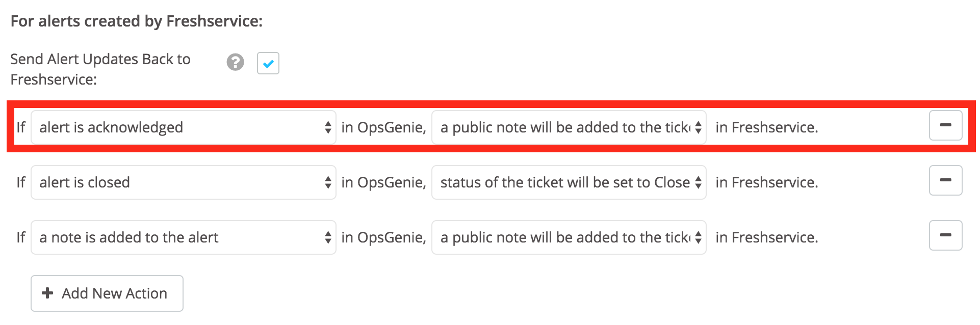The image size is (980, 325).
Task: Click the stepper arrows on closed alert dropdown
Action: click(328, 182)
